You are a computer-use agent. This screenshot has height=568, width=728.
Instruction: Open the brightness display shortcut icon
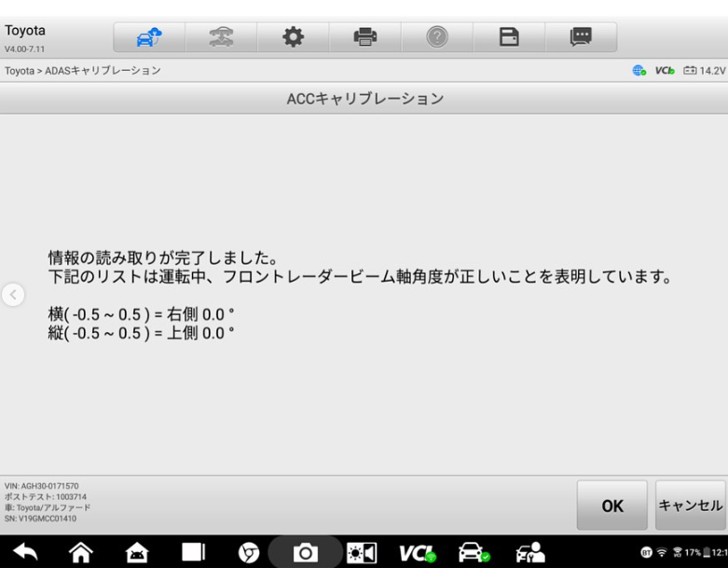[x=361, y=552]
